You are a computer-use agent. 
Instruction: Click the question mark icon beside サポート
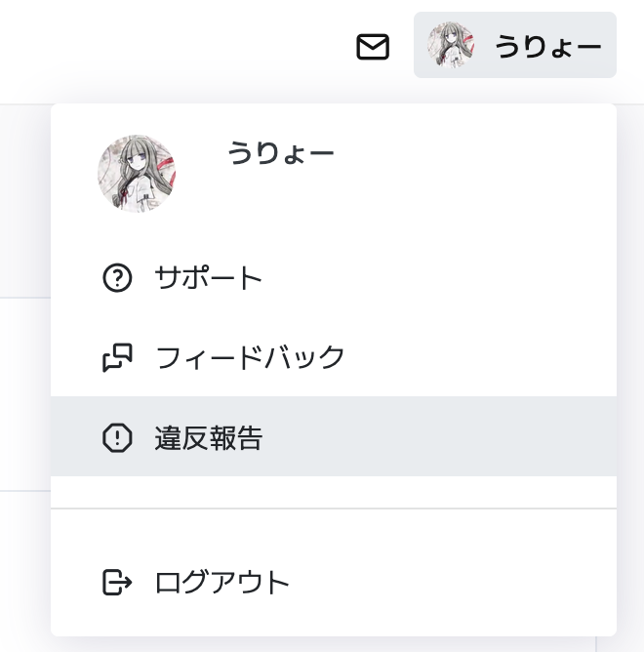pyautogui.click(x=117, y=278)
